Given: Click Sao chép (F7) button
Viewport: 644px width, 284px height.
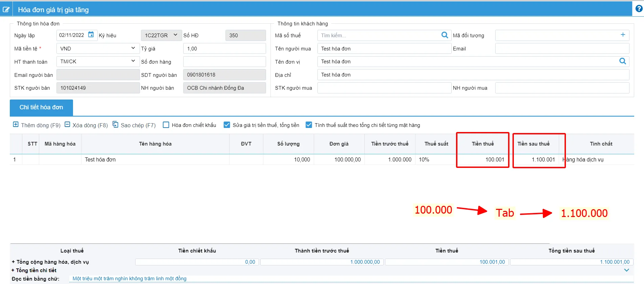Looking at the screenshot, I should coord(134,125).
